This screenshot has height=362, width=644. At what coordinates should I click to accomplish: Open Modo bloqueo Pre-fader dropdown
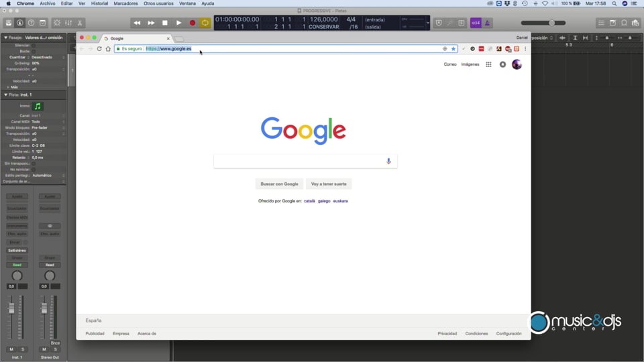(x=48, y=127)
